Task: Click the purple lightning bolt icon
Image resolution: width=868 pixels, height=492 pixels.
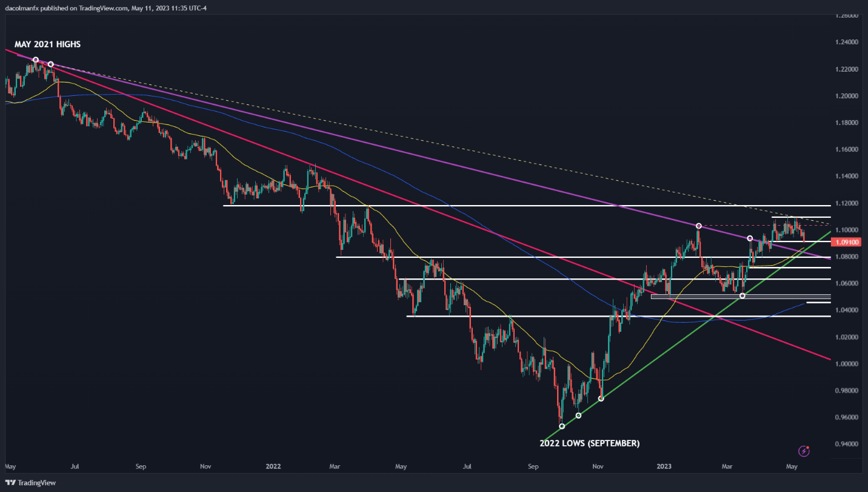Action: point(804,451)
